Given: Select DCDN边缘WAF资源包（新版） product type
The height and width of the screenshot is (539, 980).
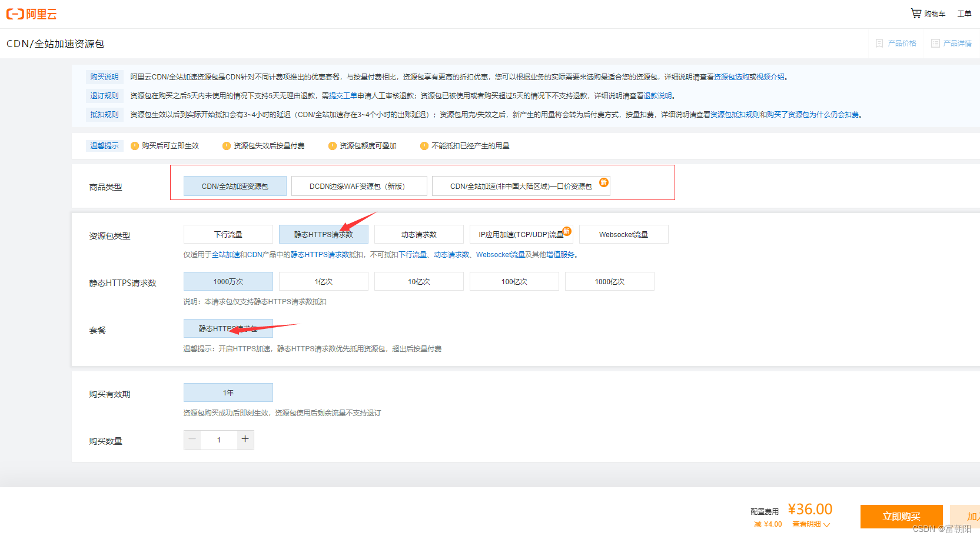Looking at the screenshot, I should (359, 186).
